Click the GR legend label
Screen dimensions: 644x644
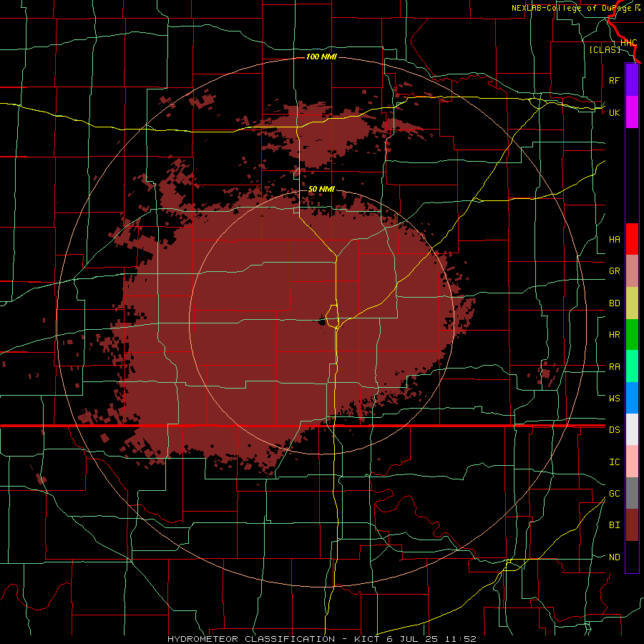614,271
